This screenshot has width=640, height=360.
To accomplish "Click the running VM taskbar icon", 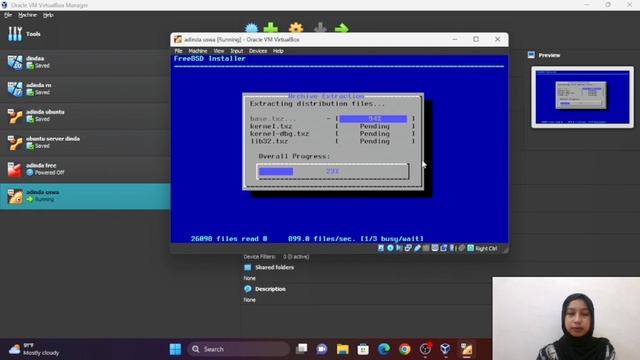I will point(466,349).
